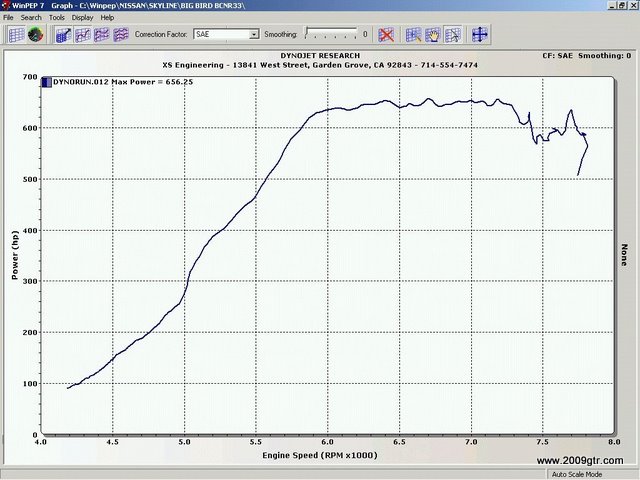This screenshot has width=640, height=480.
Task: Click the SAE correction factor combo box
Action: pyautogui.click(x=226, y=35)
